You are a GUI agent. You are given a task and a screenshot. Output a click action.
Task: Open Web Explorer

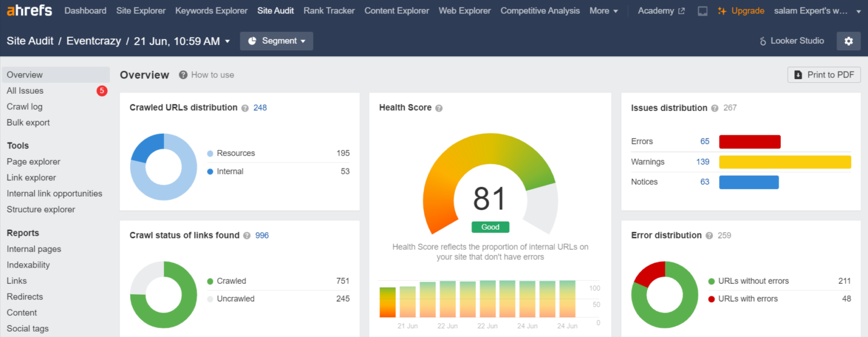pyautogui.click(x=464, y=11)
